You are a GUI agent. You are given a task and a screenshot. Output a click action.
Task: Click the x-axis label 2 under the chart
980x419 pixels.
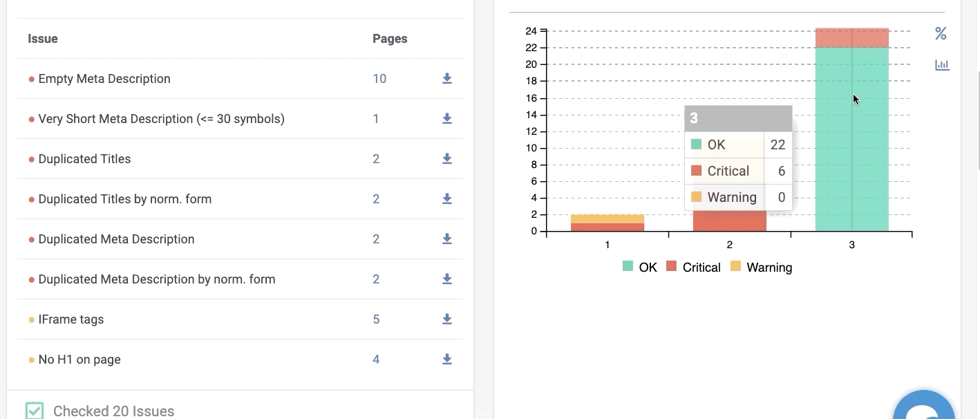point(730,245)
